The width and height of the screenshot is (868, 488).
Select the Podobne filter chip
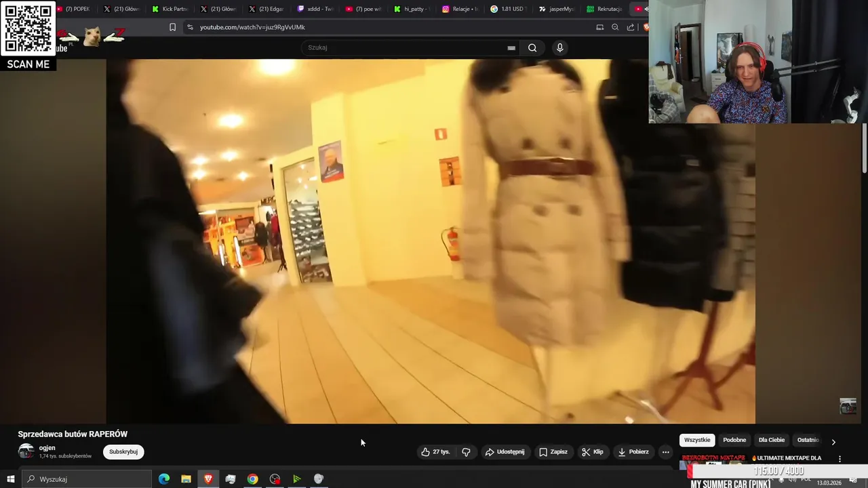click(x=734, y=440)
